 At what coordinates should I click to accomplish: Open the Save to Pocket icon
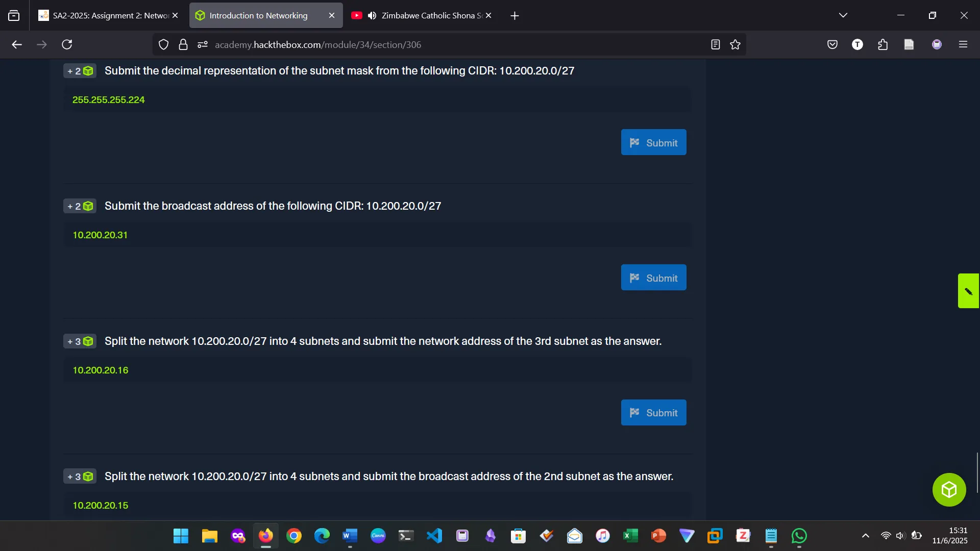point(832,44)
